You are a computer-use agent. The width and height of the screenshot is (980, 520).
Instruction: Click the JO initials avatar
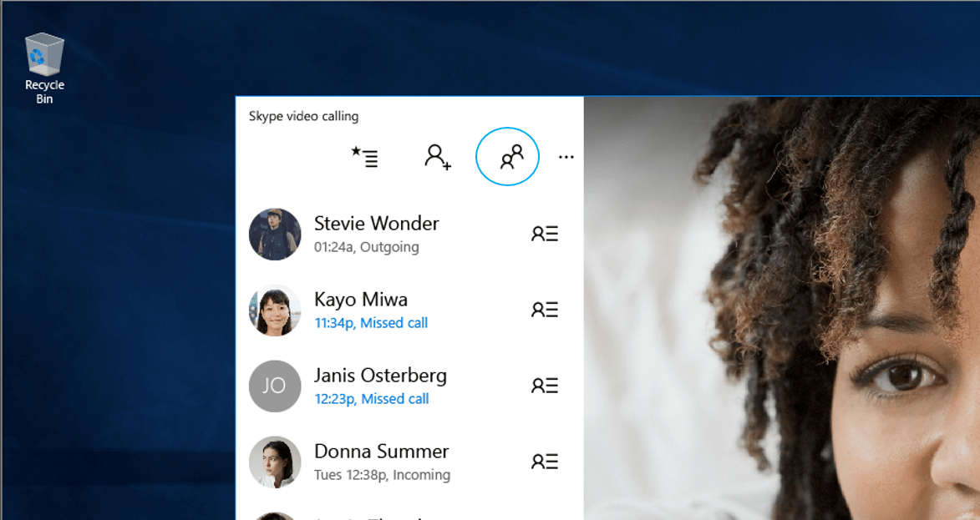click(x=275, y=386)
